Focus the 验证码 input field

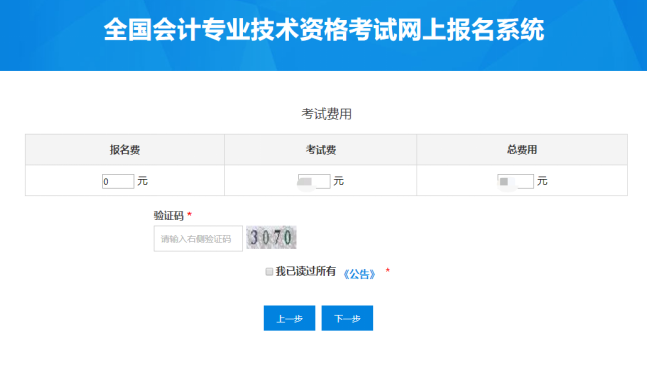(x=198, y=238)
